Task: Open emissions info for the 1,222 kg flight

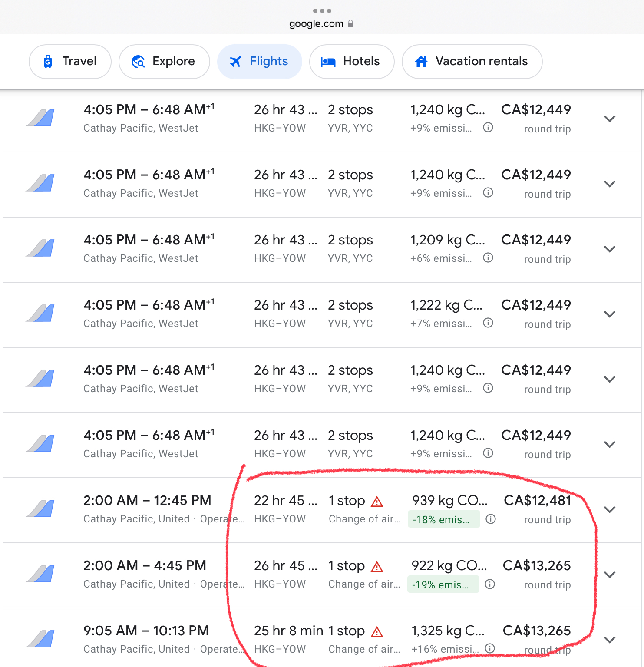Action: 488,323
